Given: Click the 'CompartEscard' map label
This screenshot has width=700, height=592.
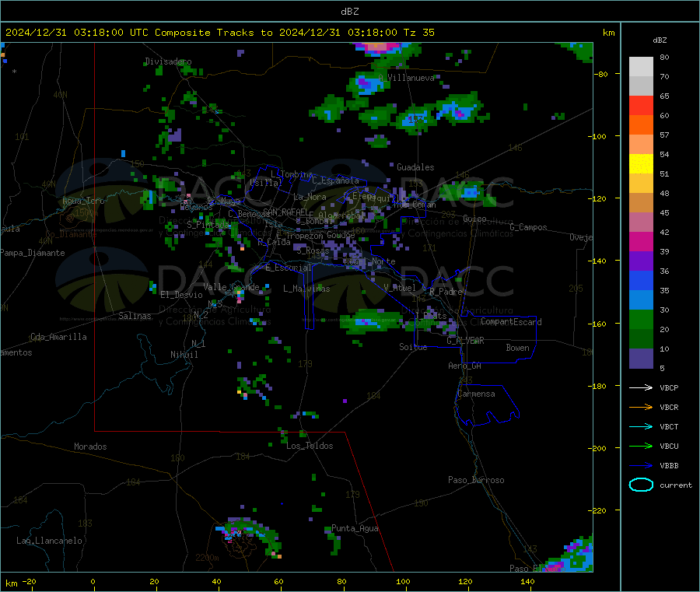Looking at the screenshot, I should click(511, 321).
